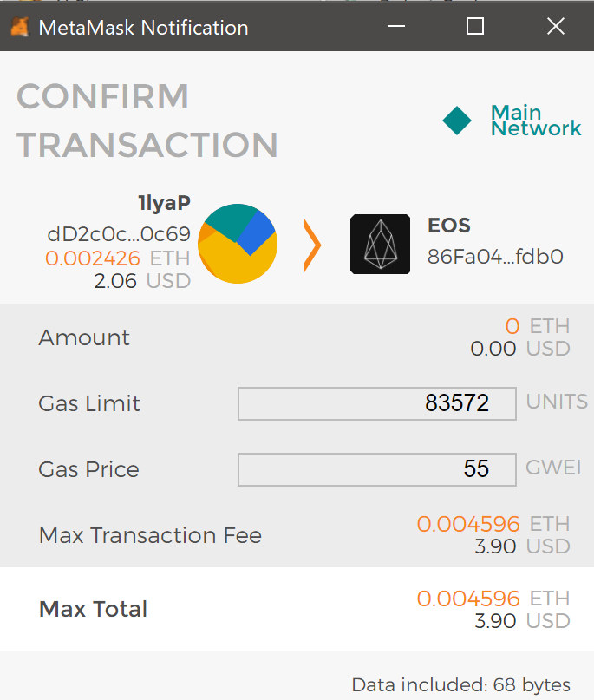Click the IlyaP account identicon

click(238, 244)
